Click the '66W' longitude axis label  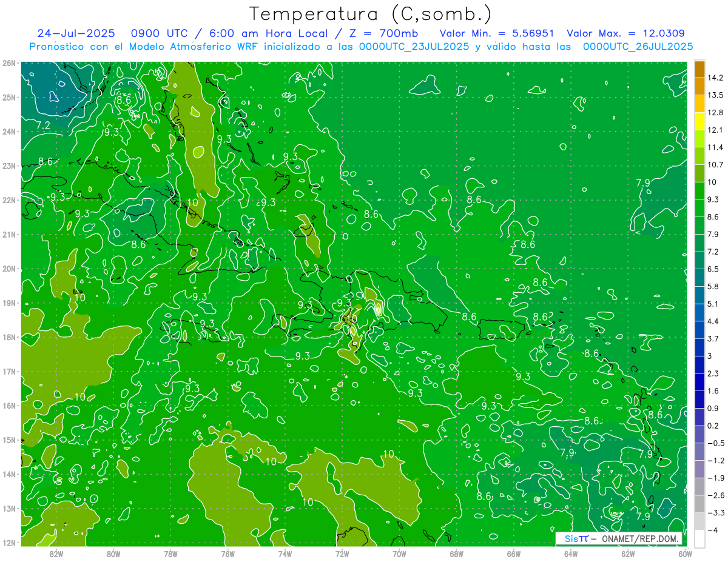[513, 553]
